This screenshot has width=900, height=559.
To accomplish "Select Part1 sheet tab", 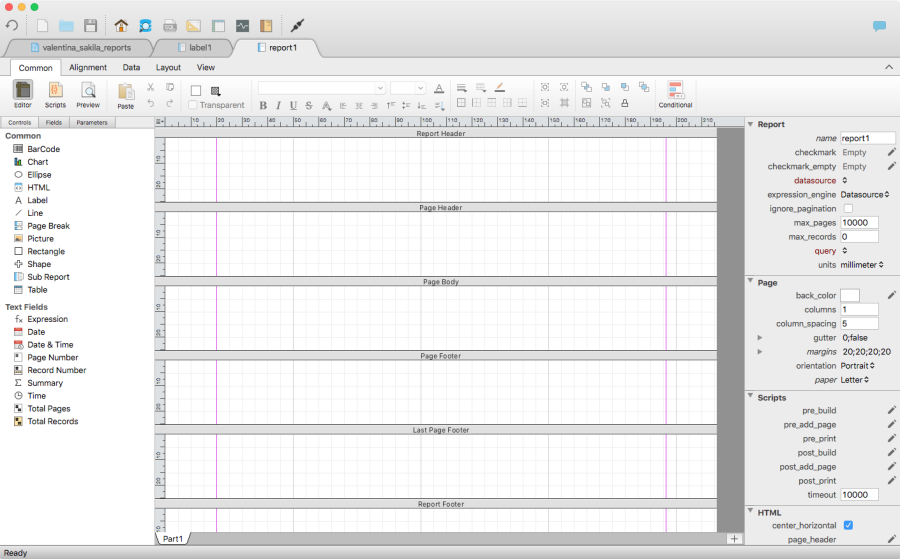I will 173,538.
